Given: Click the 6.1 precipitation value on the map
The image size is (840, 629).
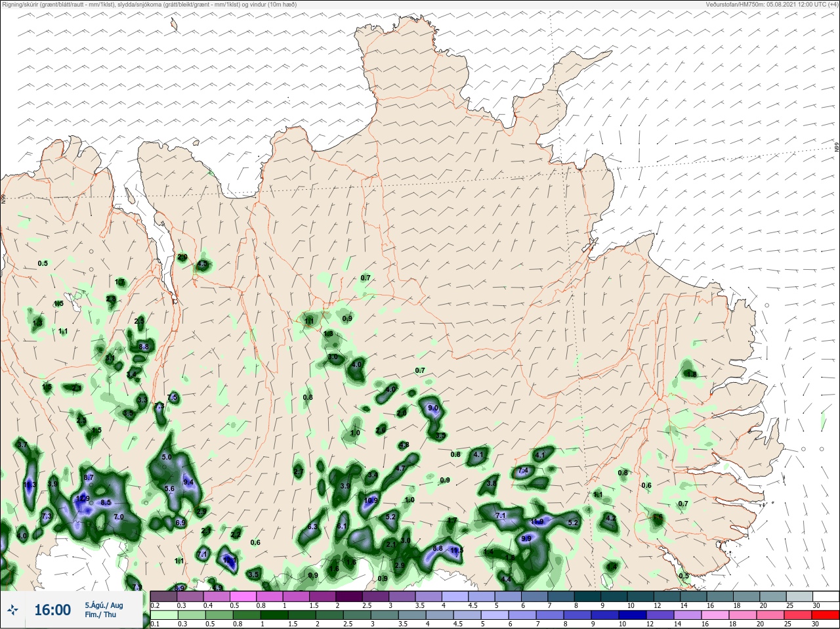Looking at the screenshot, I should tap(341, 527).
